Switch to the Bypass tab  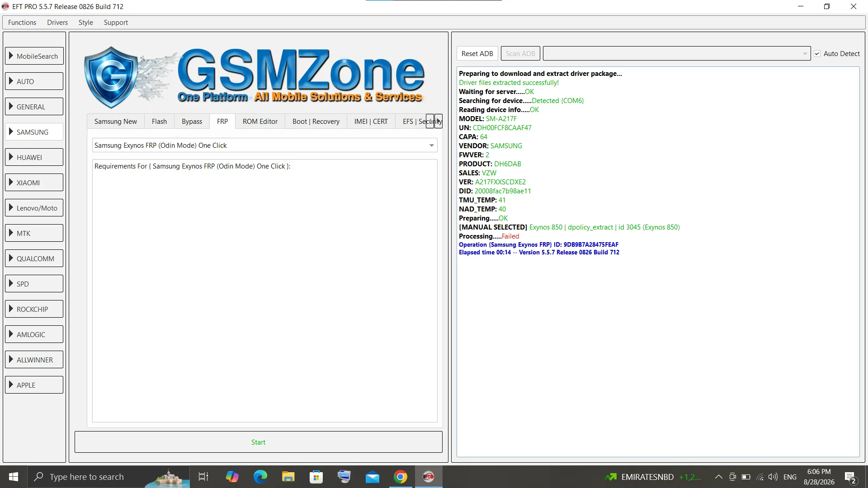tap(192, 122)
